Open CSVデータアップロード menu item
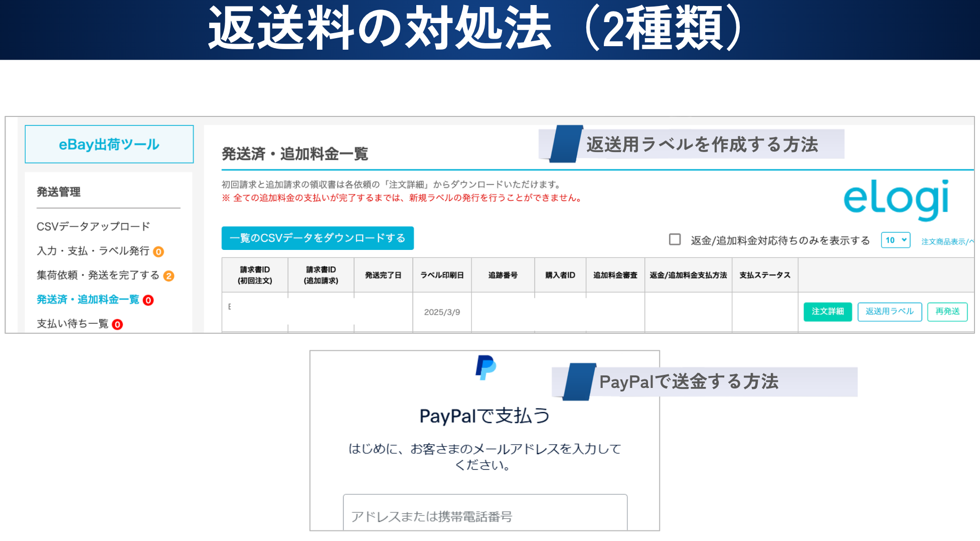The height and width of the screenshot is (541, 980). tap(93, 227)
